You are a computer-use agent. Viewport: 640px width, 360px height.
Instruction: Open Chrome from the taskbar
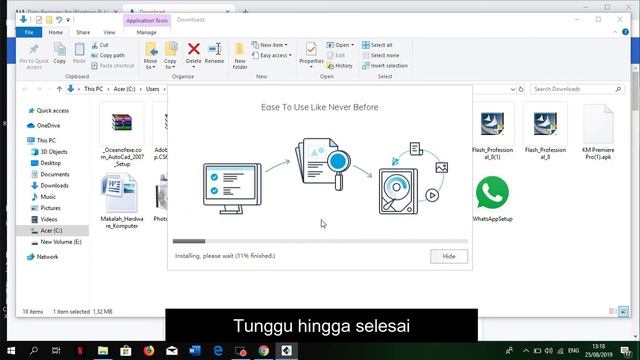coord(264,351)
